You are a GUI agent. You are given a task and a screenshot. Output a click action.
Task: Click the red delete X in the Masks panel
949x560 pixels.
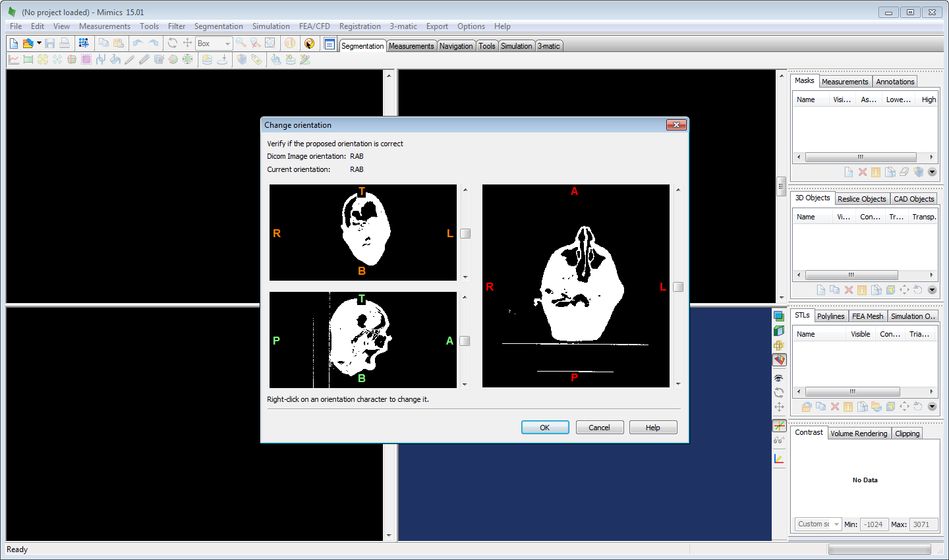[x=862, y=172]
